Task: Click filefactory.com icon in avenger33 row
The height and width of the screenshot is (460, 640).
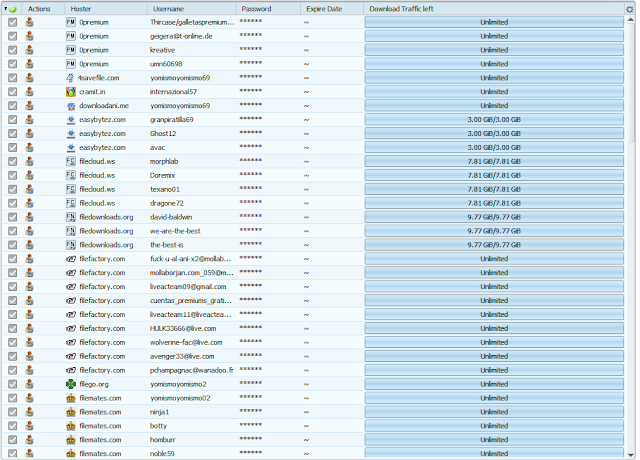Action: pyautogui.click(x=71, y=356)
